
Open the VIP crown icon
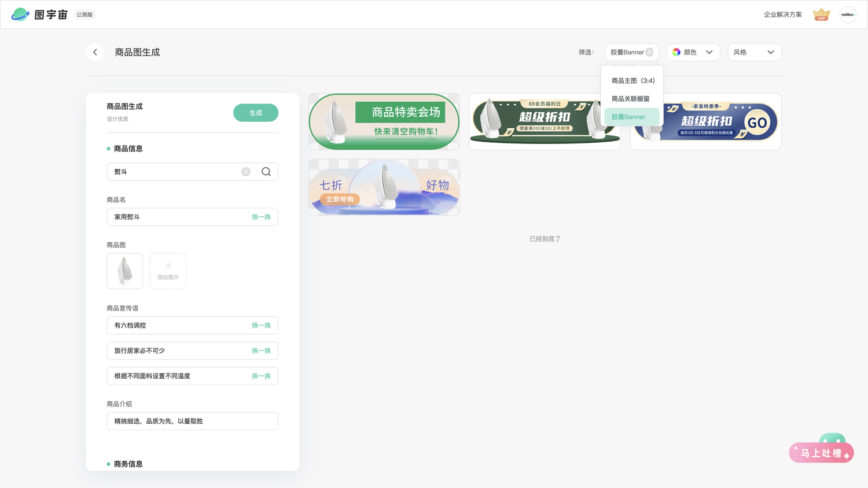(821, 14)
